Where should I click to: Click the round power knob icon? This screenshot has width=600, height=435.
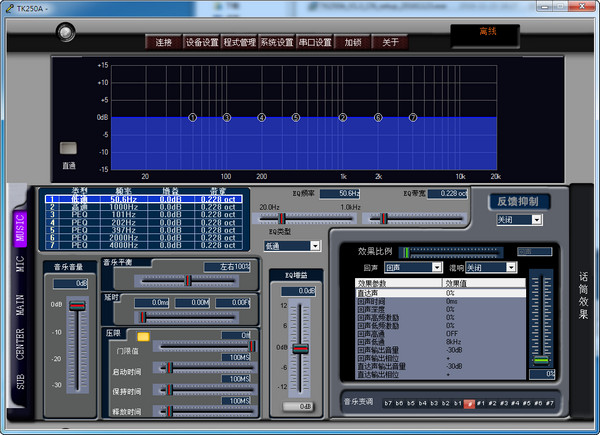click(66, 32)
